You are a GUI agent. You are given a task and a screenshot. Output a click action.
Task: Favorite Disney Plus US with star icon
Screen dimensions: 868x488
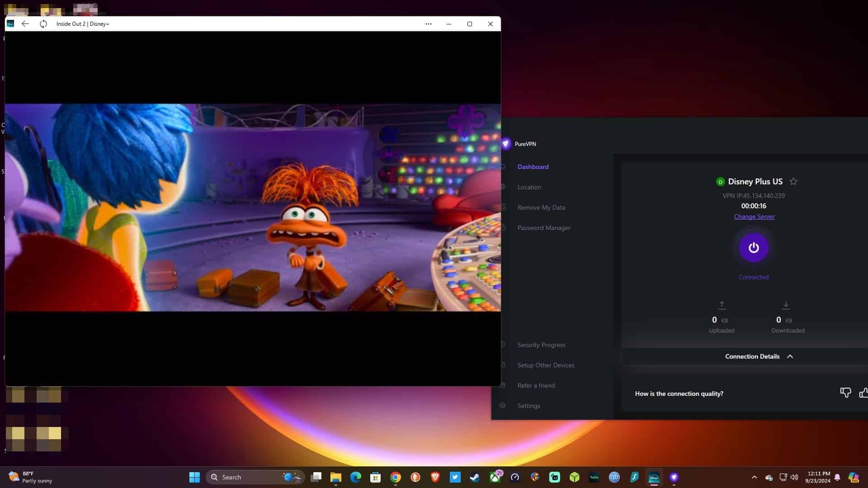pos(793,182)
